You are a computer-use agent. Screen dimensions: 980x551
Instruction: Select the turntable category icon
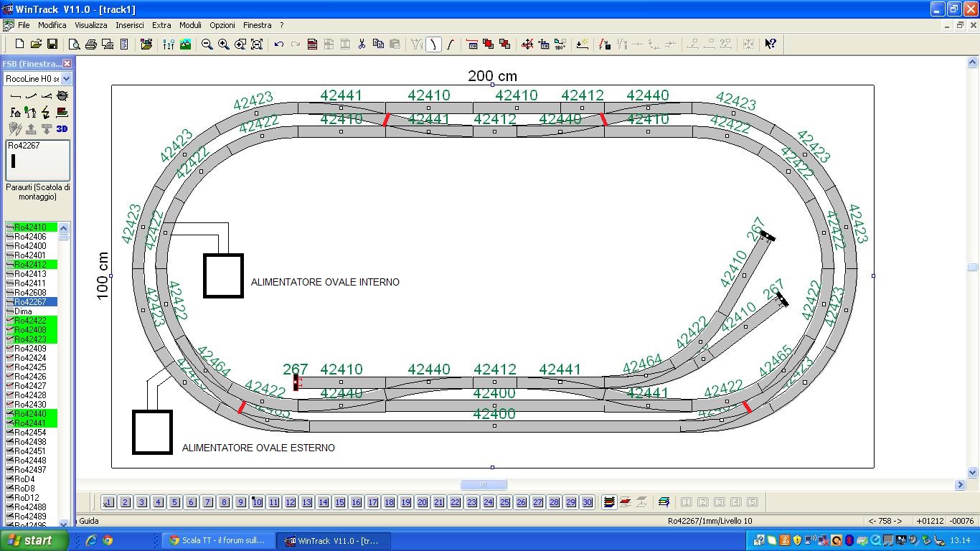coord(62,96)
